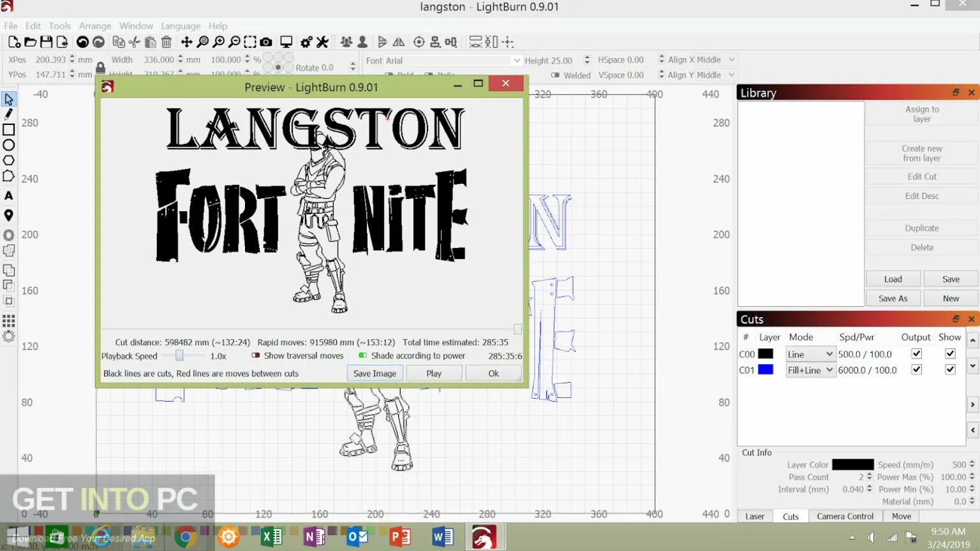Click the camera capture icon

pyautogui.click(x=266, y=42)
